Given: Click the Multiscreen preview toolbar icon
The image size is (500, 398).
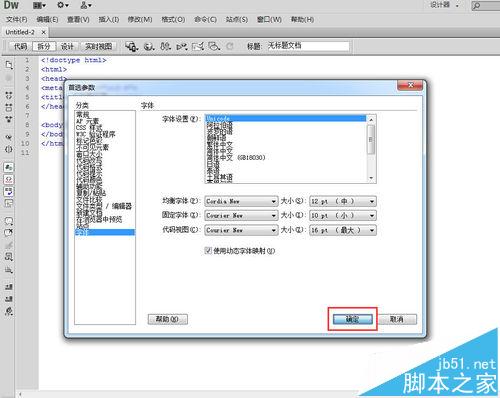Looking at the screenshot, I should click(132, 46).
